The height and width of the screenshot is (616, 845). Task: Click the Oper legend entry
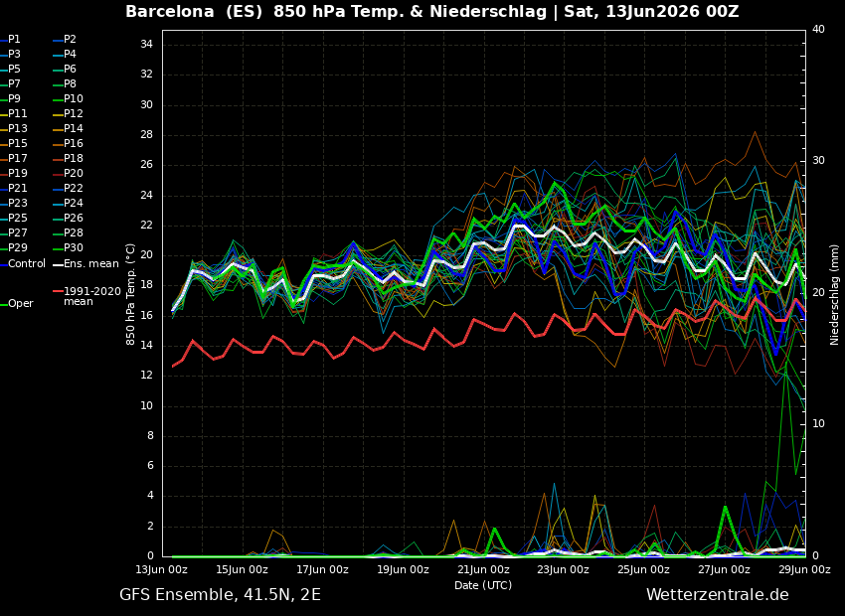(x=18, y=304)
